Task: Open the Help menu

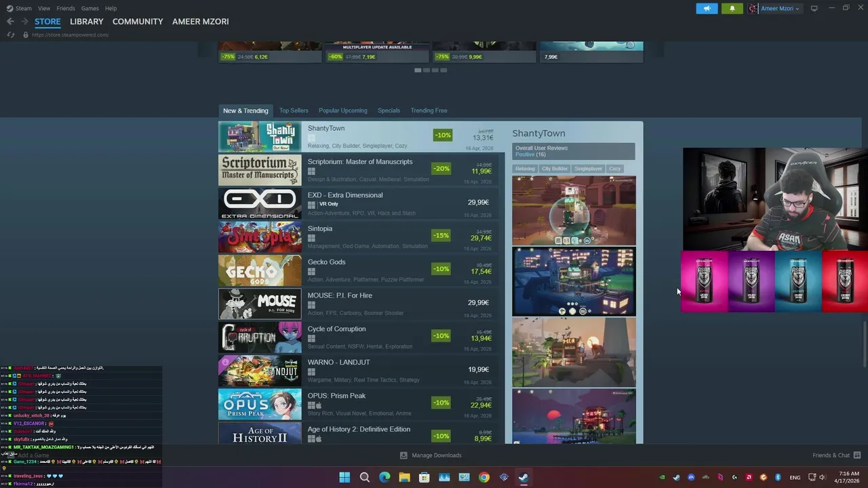Action: coord(111,8)
